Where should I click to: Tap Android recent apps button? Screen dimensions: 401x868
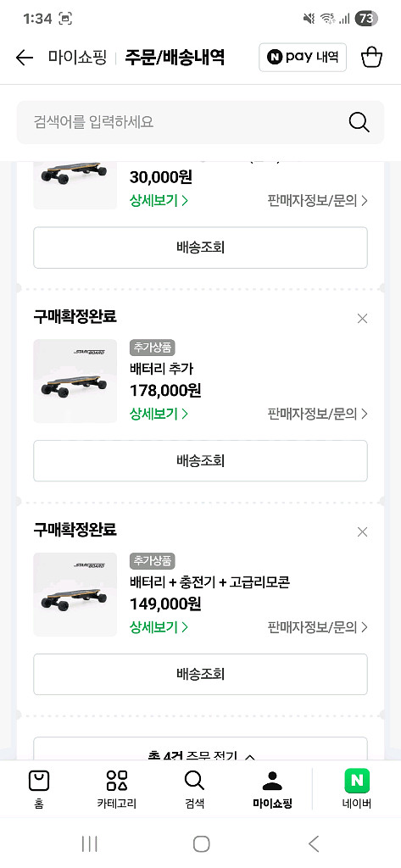point(89,843)
